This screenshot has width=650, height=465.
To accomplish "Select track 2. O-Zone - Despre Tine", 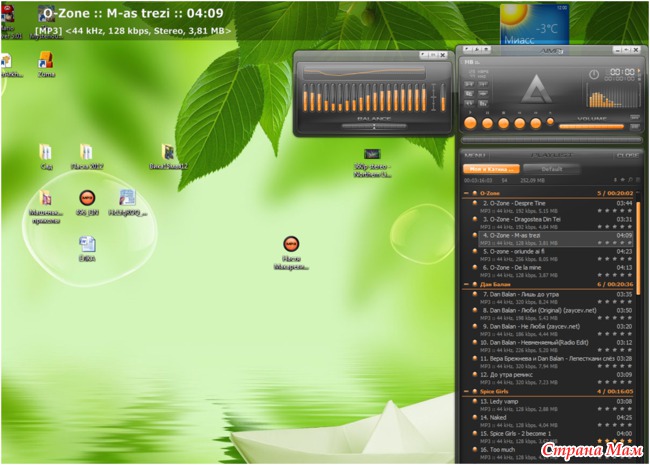I will coord(555,207).
